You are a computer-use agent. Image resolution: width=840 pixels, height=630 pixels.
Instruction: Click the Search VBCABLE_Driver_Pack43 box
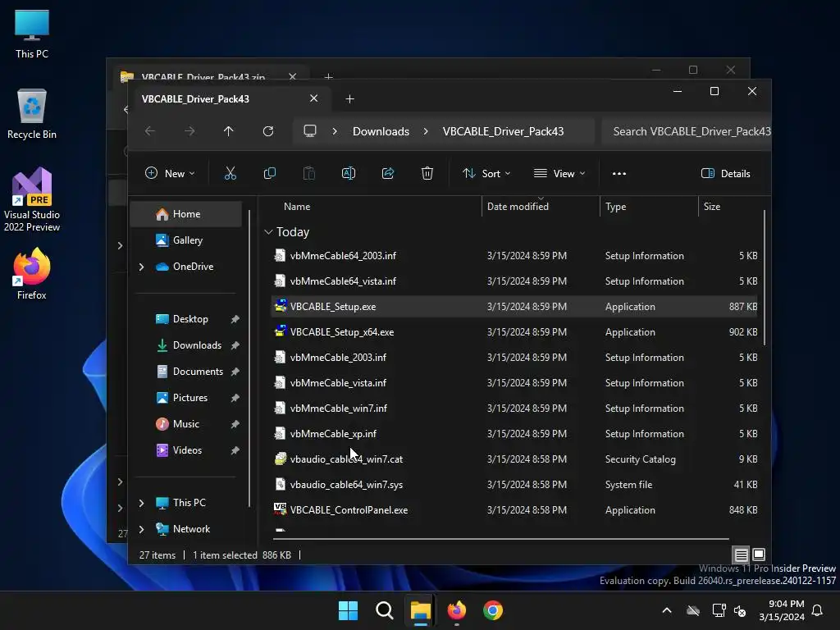pos(687,131)
